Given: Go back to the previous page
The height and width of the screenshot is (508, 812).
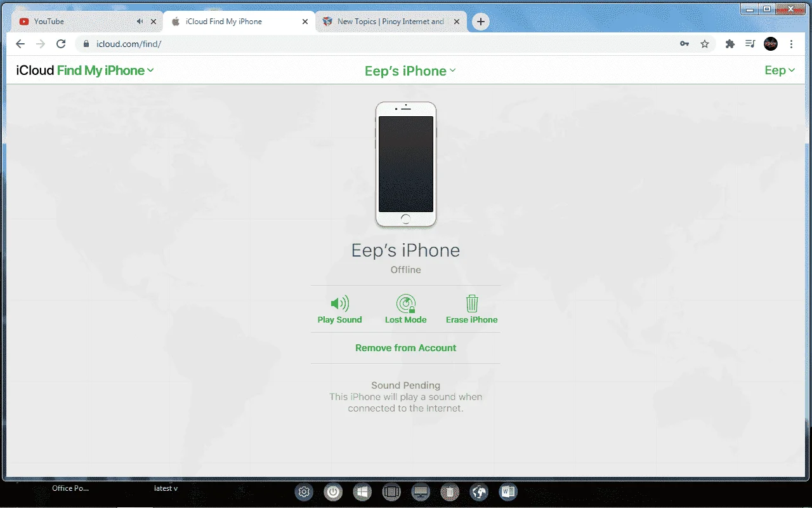Looking at the screenshot, I should (x=20, y=44).
